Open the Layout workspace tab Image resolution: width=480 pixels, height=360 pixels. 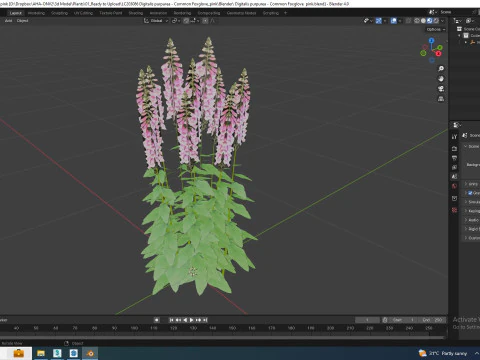point(16,13)
